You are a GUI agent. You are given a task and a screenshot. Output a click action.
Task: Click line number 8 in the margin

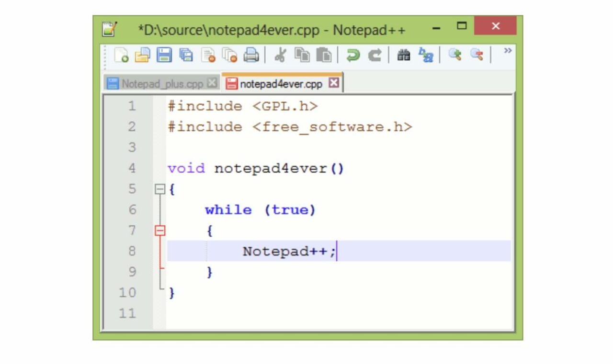tap(133, 251)
